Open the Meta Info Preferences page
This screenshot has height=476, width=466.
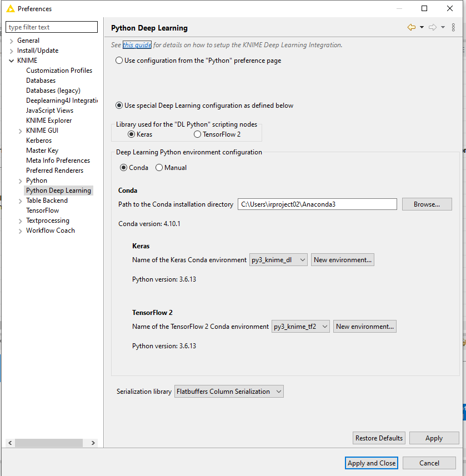pos(58,161)
